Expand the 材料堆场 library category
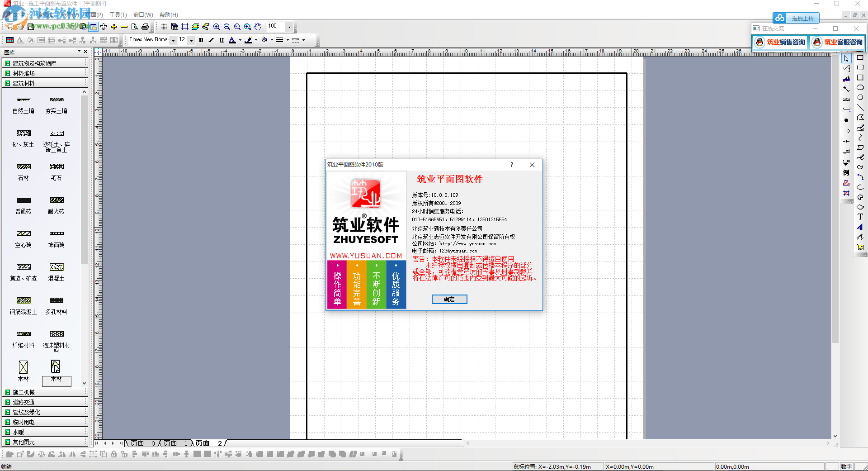 45,73
